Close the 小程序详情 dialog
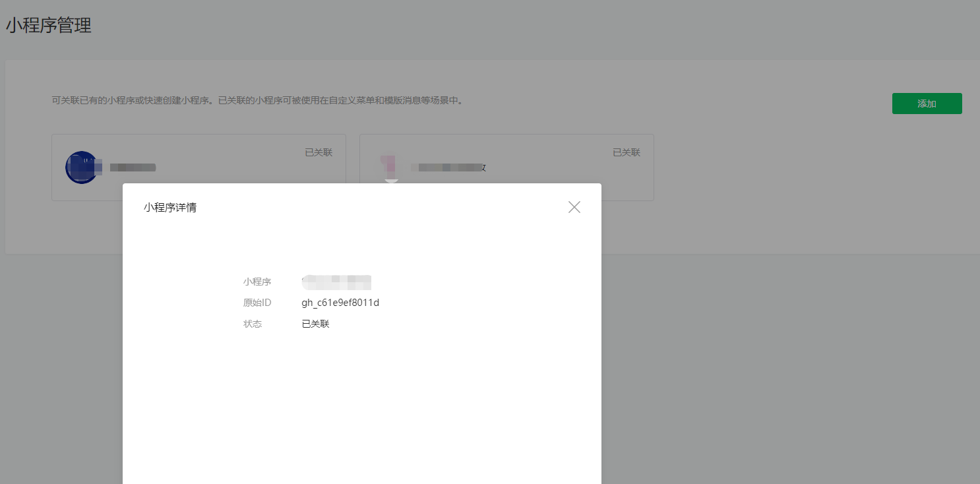980x484 pixels. click(574, 207)
